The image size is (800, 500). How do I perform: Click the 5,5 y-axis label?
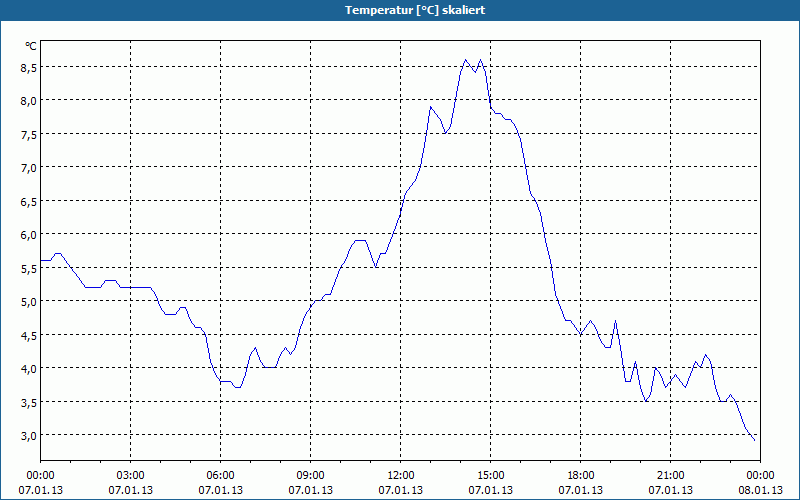pos(28,268)
